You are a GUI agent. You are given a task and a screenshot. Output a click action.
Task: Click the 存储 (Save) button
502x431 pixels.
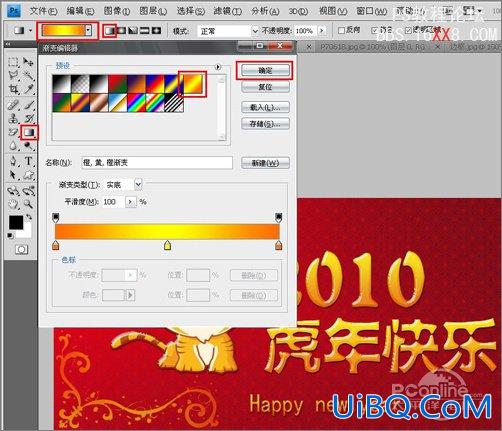(x=265, y=124)
